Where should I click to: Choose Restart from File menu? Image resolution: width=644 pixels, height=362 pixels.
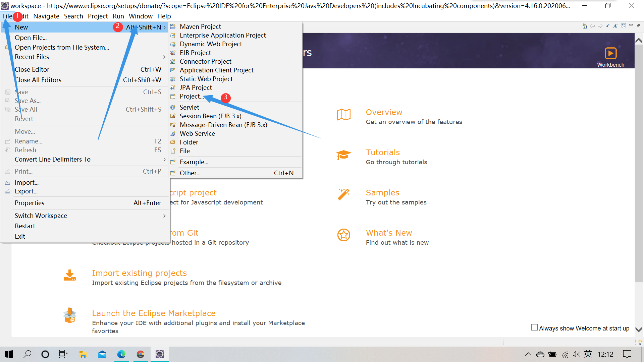25,226
